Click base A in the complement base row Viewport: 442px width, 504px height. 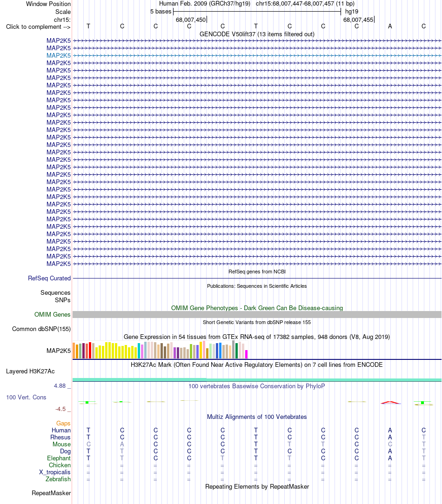tap(390, 27)
